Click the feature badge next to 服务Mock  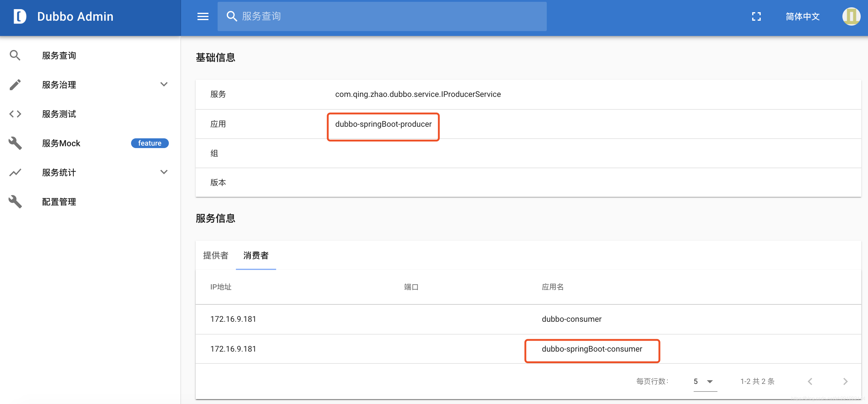click(x=150, y=143)
